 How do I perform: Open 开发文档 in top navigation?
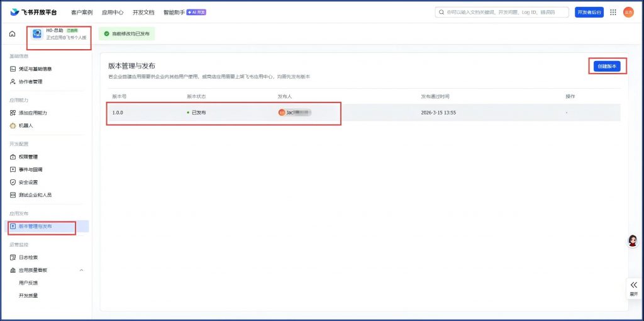click(143, 12)
